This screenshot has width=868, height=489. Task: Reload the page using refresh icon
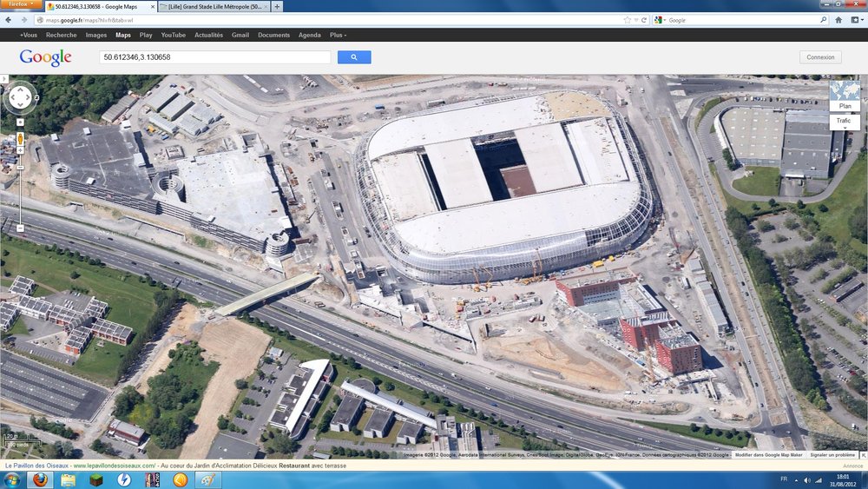[644, 20]
